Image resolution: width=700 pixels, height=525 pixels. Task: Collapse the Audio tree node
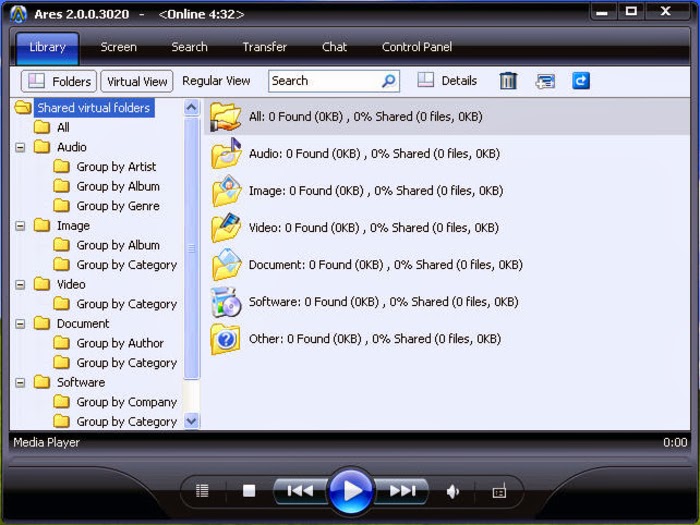coord(20,147)
